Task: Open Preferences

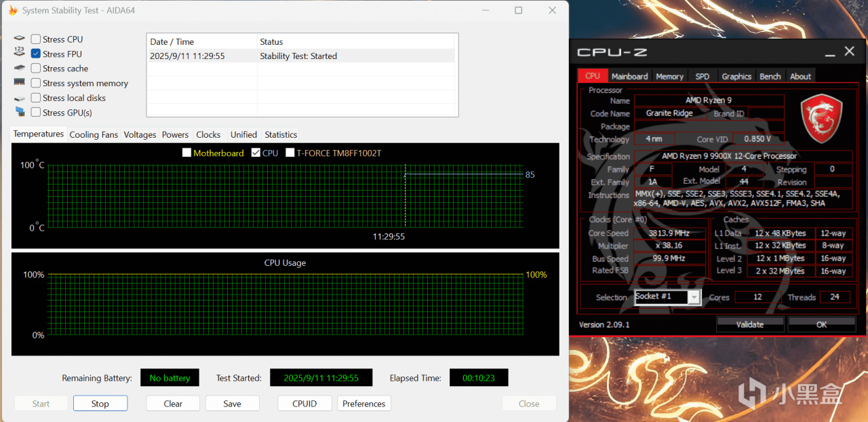Action: [x=363, y=404]
